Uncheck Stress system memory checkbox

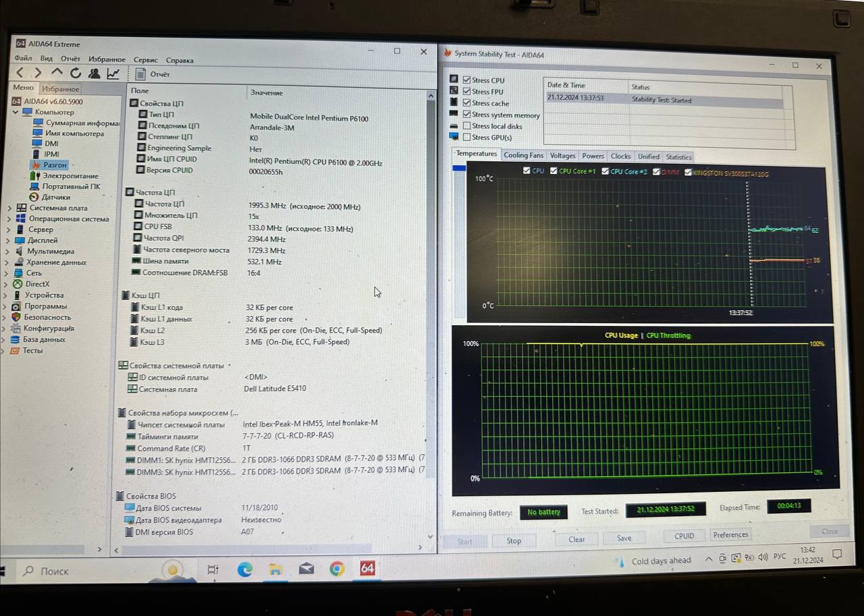pyautogui.click(x=466, y=115)
